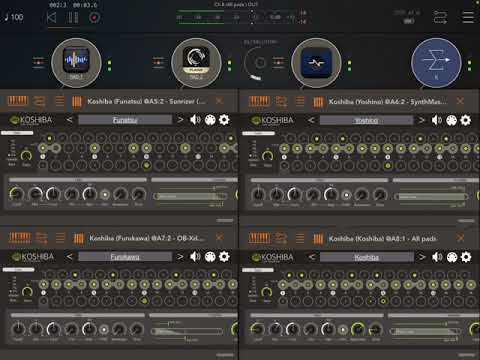Go to previous preset in Yoshino panel
480x360 pixels.
(311, 120)
